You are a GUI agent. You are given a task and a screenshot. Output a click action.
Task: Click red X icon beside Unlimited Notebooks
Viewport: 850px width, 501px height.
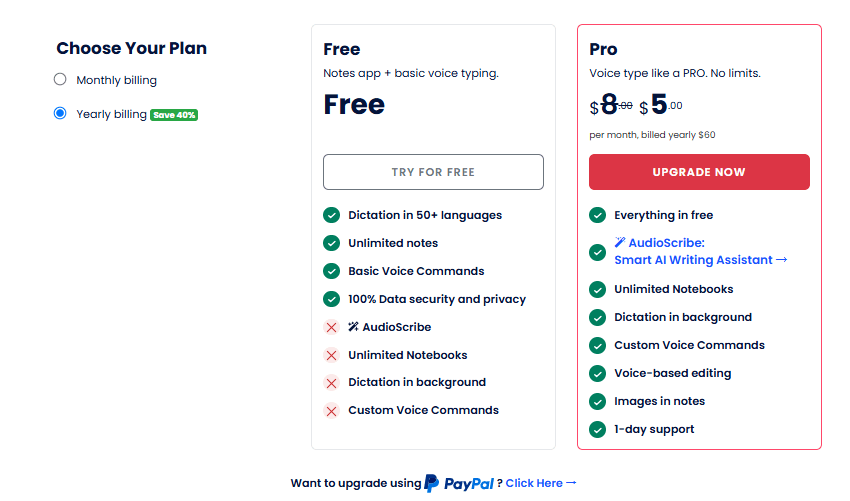pos(331,355)
